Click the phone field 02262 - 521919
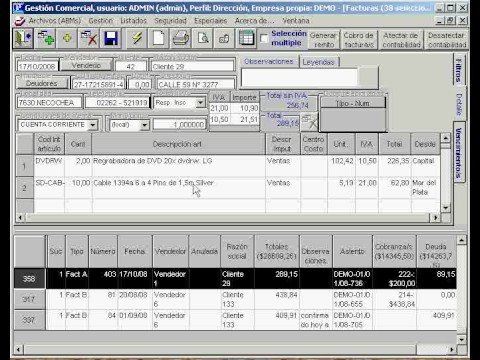Screen dimensions: 480x360 117,103
